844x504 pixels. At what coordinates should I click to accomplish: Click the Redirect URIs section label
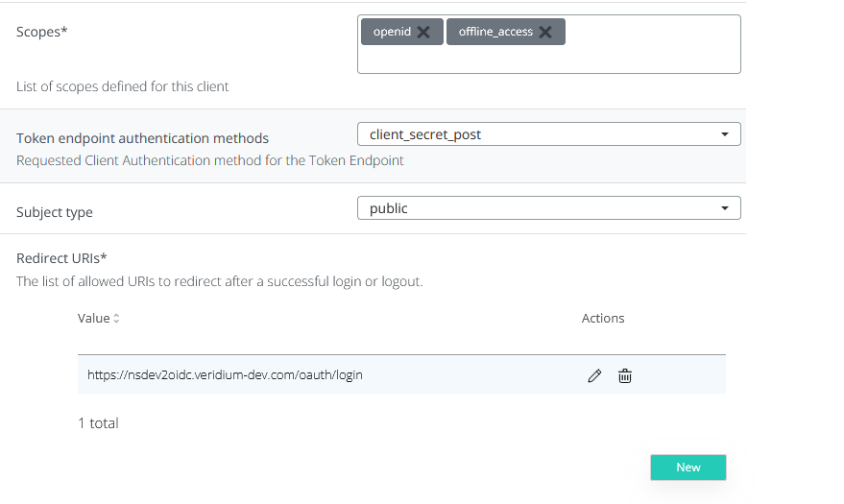pos(61,258)
